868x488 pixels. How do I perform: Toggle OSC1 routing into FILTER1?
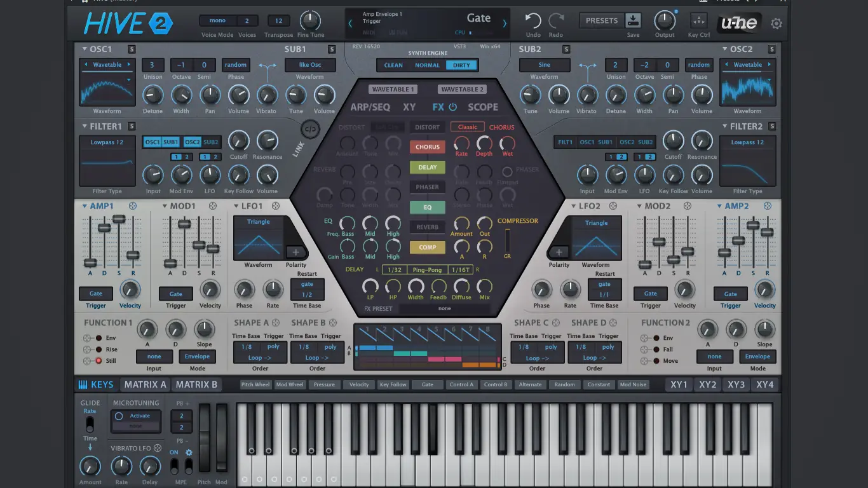point(153,142)
